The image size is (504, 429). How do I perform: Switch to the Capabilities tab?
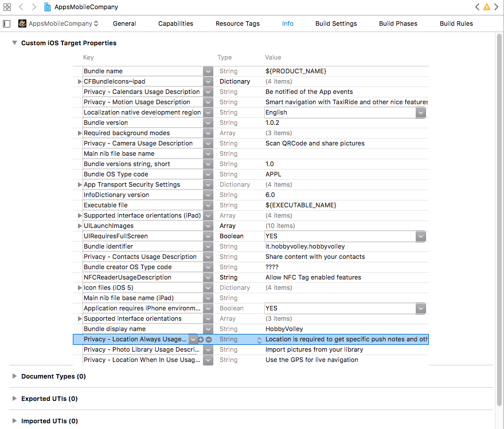tap(175, 23)
